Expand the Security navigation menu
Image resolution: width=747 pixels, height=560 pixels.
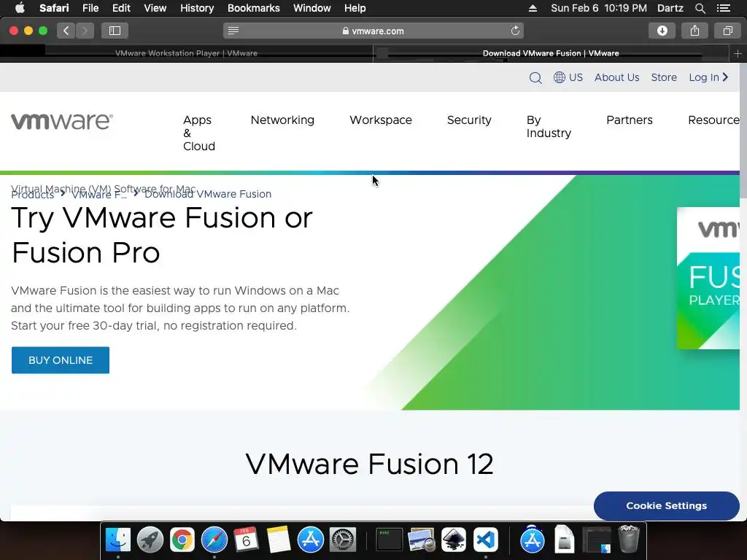click(x=469, y=120)
